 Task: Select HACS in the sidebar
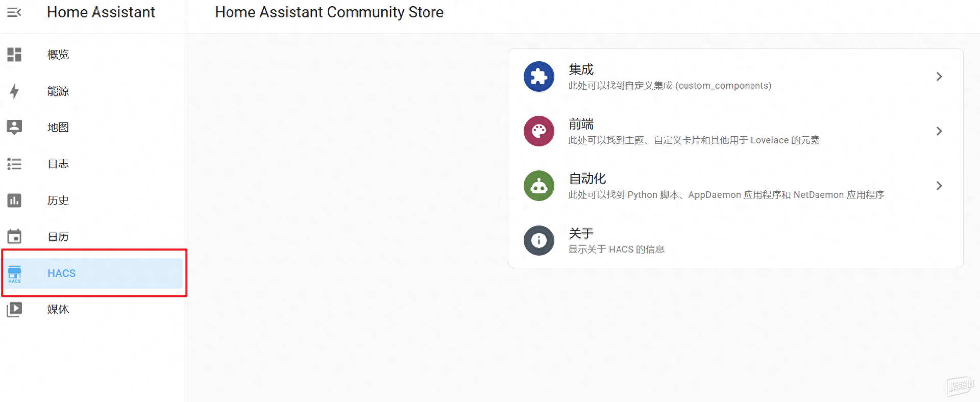tap(93, 273)
